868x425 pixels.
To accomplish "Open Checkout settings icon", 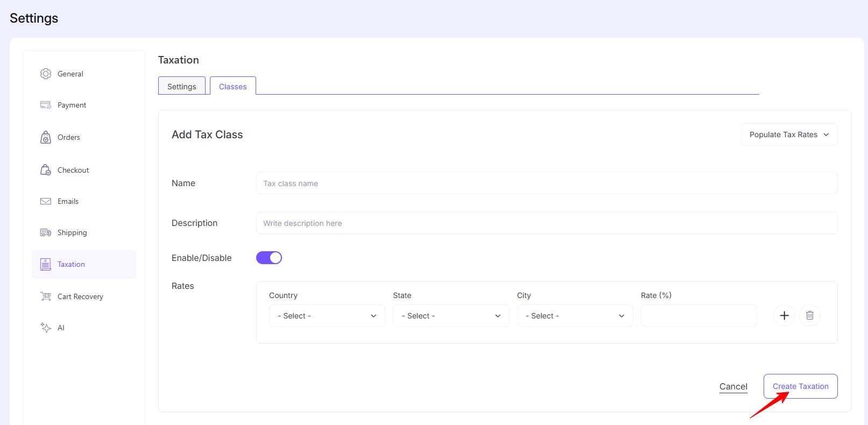I will (x=46, y=170).
